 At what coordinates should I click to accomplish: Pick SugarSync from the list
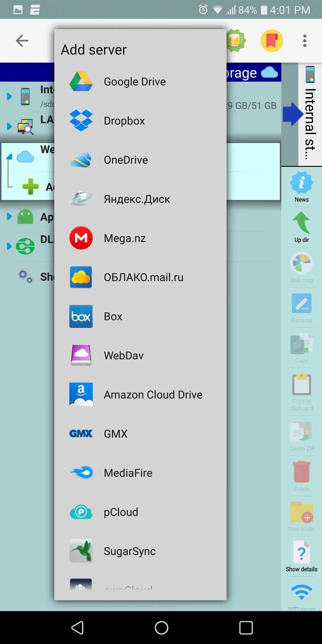[x=140, y=551]
